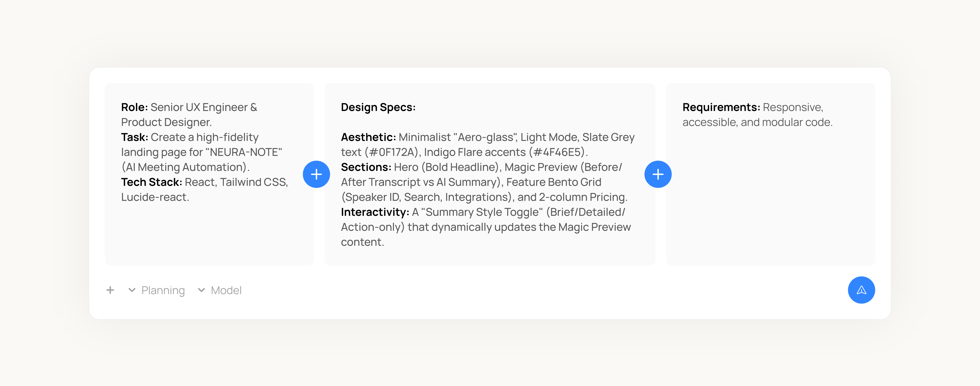
Task: Click the small gray plus attachment icon
Action: pyautogui.click(x=110, y=290)
